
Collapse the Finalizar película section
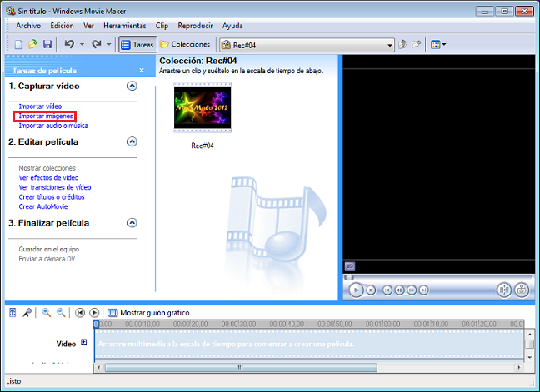pyautogui.click(x=132, y=223)
